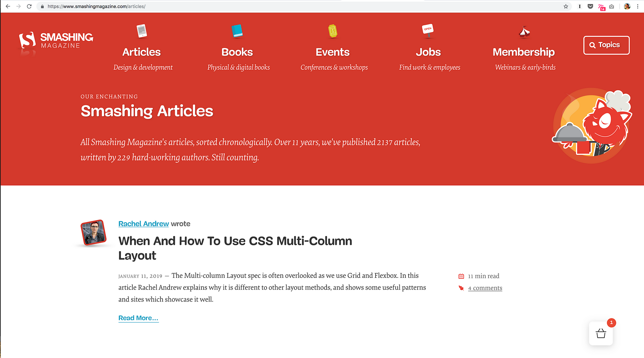
Task: Click the OUR ENCHANTING label
Action: [109, 97]
